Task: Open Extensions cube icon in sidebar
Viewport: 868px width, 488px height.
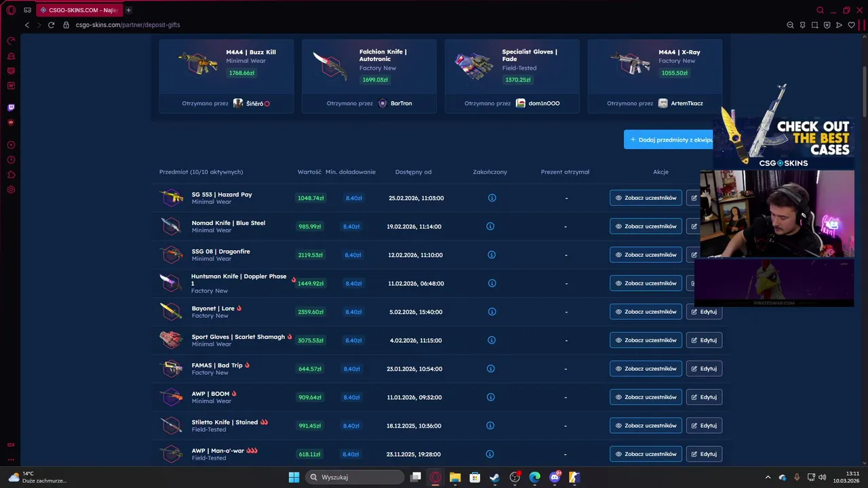Action: [11, 175]
